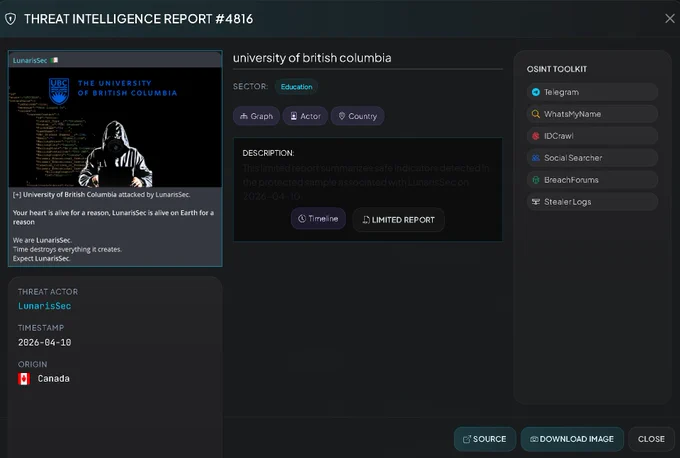The height and width of the screenshot is (458, 680).
Task: Click the WhatsMyName magnifier icon
Action: pyautogui.click(x=536, y=114)
